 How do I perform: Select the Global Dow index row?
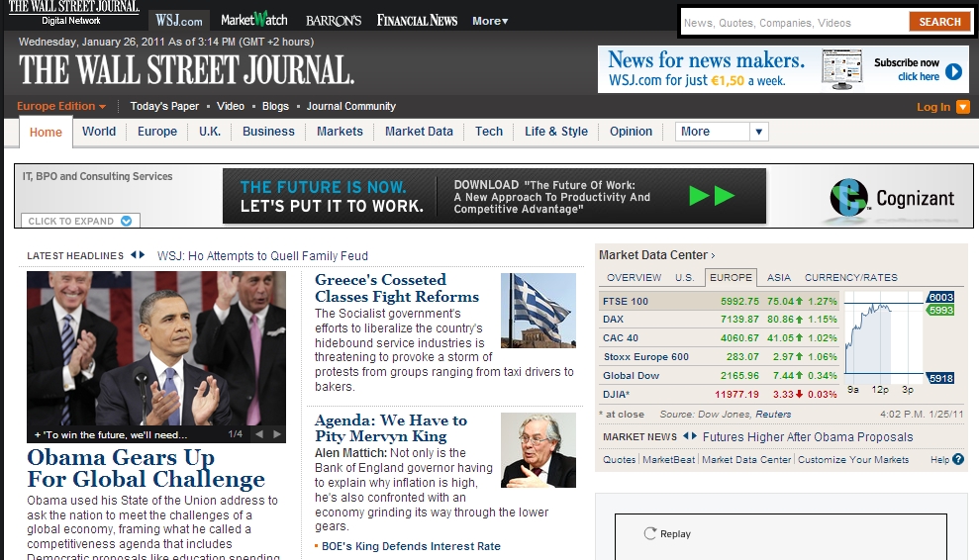720,375
